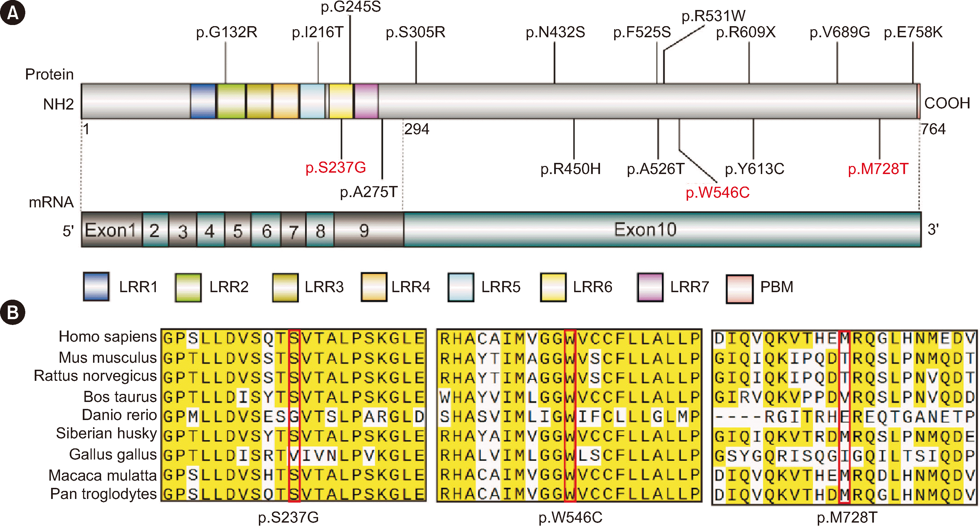Select exon 4 block in mRNA bar
The height and width of the screenshot is (529, 980).
(x=210, y=230)
